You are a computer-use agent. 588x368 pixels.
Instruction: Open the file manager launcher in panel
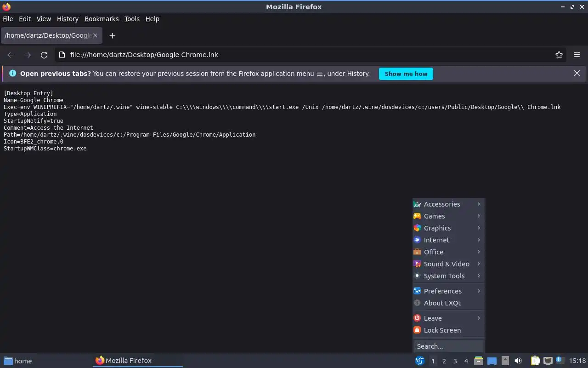(479, 361)
